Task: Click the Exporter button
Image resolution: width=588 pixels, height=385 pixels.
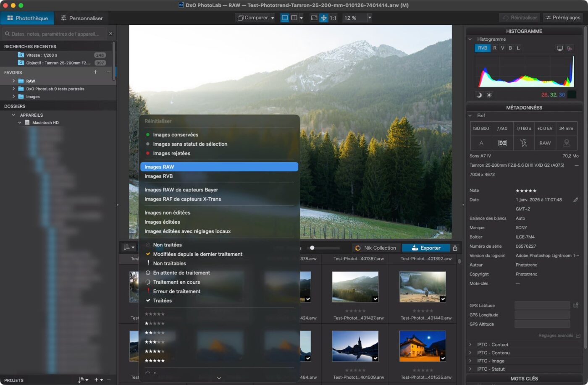Action: pyautogui.click(x=426, y=248)
